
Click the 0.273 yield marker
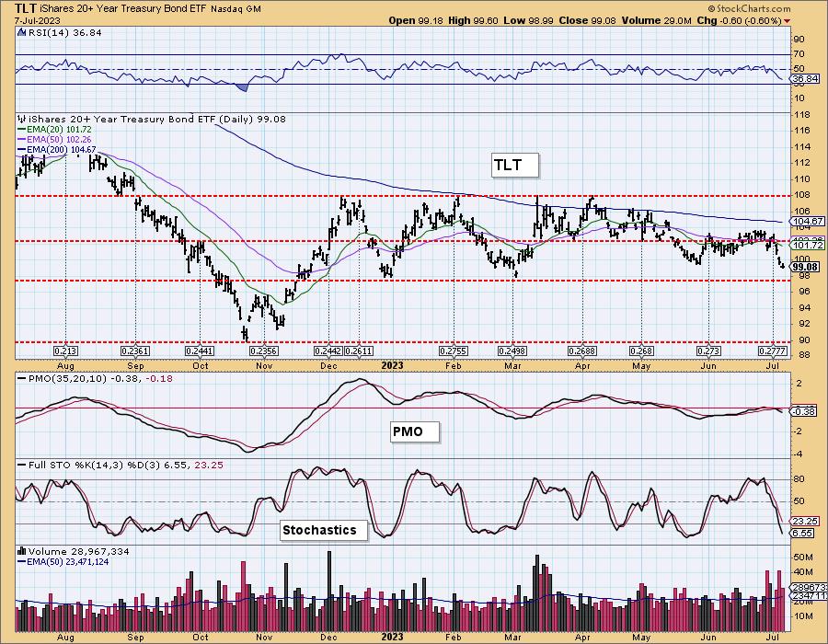708,351
